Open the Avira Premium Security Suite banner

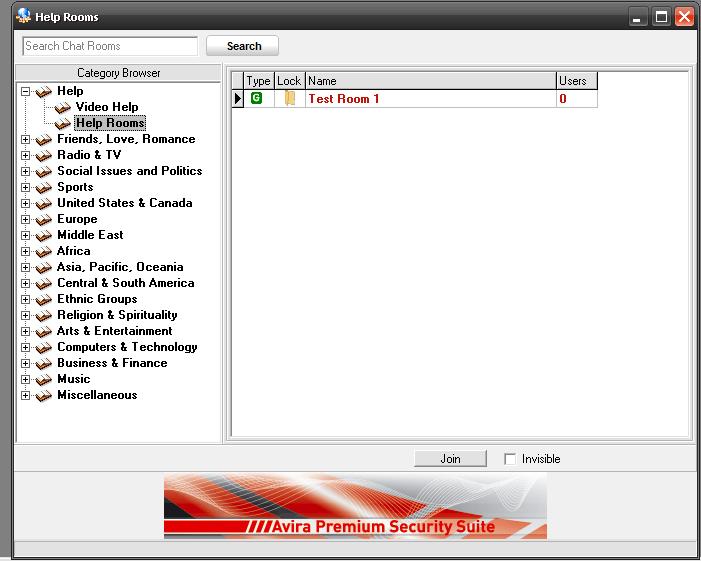click(355, 506)
